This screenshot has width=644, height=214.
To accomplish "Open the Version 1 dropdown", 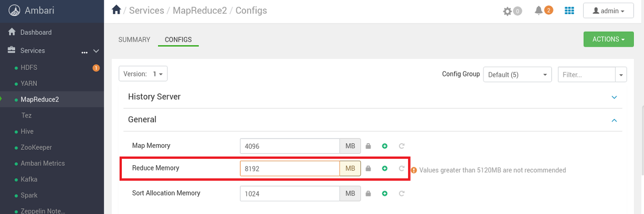I will click(143, 74).
